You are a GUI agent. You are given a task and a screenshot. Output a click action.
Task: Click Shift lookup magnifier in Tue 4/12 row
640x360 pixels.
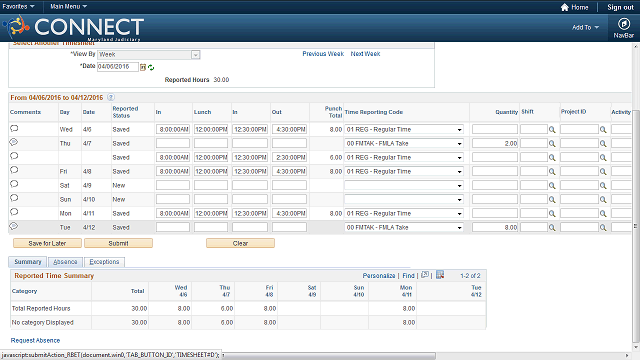click(552, 228)
